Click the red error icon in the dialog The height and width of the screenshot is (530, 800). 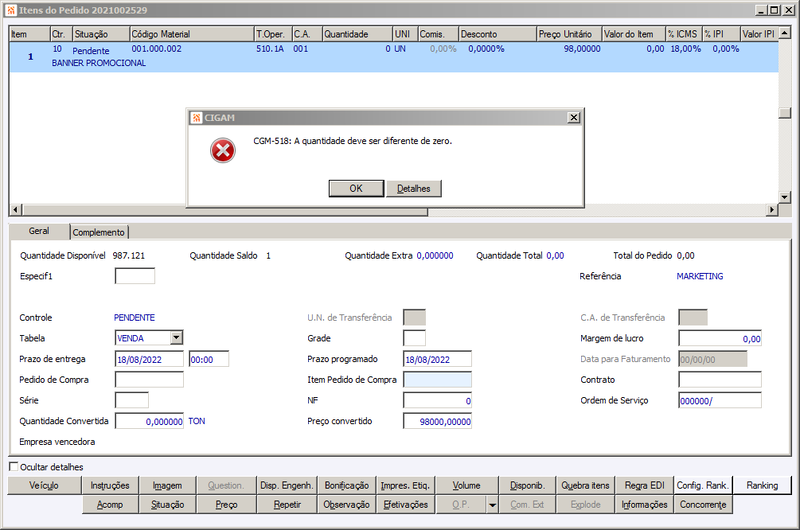point(222,150)
